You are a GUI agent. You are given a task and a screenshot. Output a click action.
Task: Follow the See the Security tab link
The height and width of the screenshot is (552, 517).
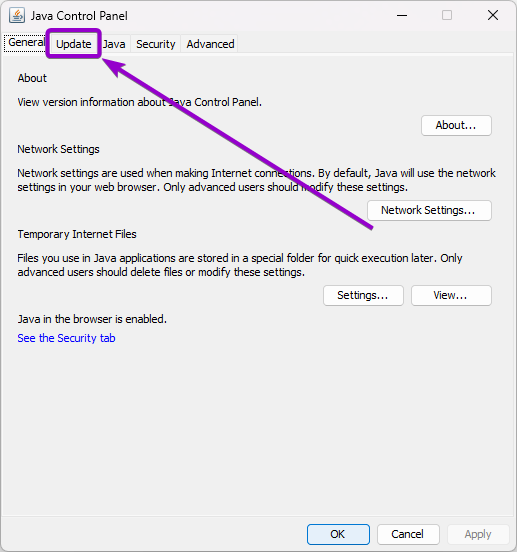pos(66,338)
